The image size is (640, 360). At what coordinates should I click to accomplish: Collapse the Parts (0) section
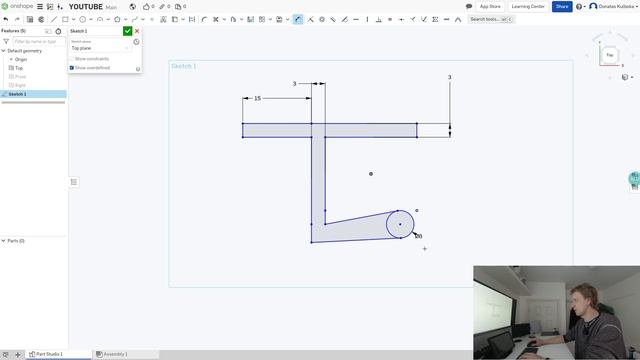3,241
